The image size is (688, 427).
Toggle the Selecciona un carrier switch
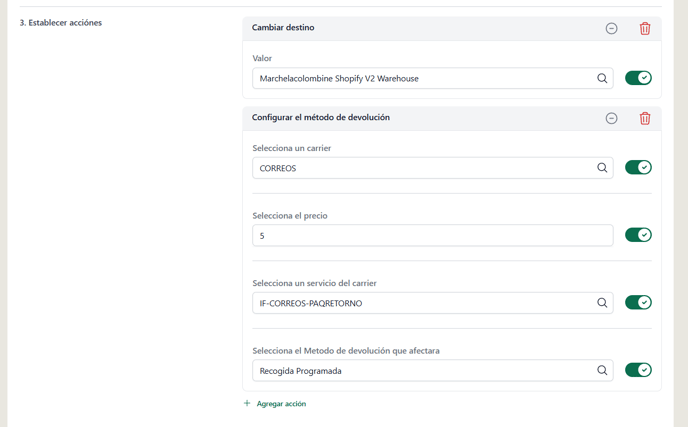click(x=638, y=168)
